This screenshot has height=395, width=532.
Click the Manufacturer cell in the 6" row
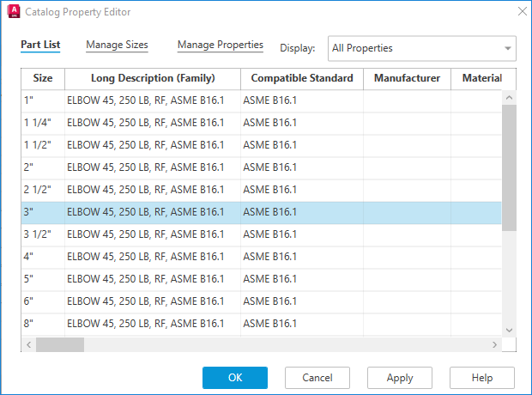point(407,301)
